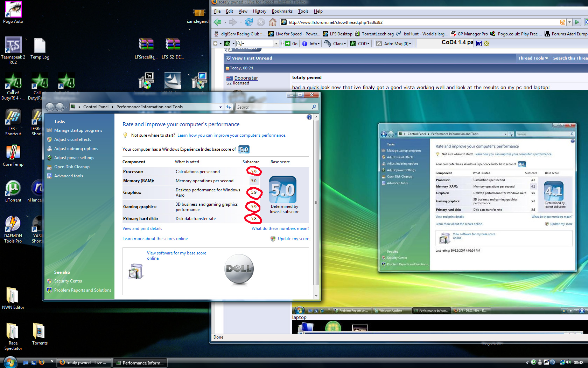Image resolution: width=588 pixels, height=368 pixels.
Task: Expand the COD toolbar dropdown
Action: [360, 43]
